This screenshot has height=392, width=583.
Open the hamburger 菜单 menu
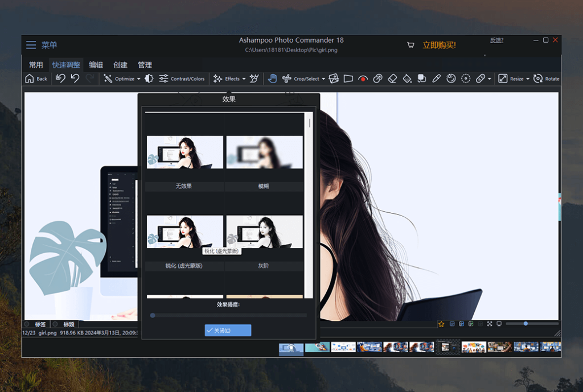click(31, 45)
